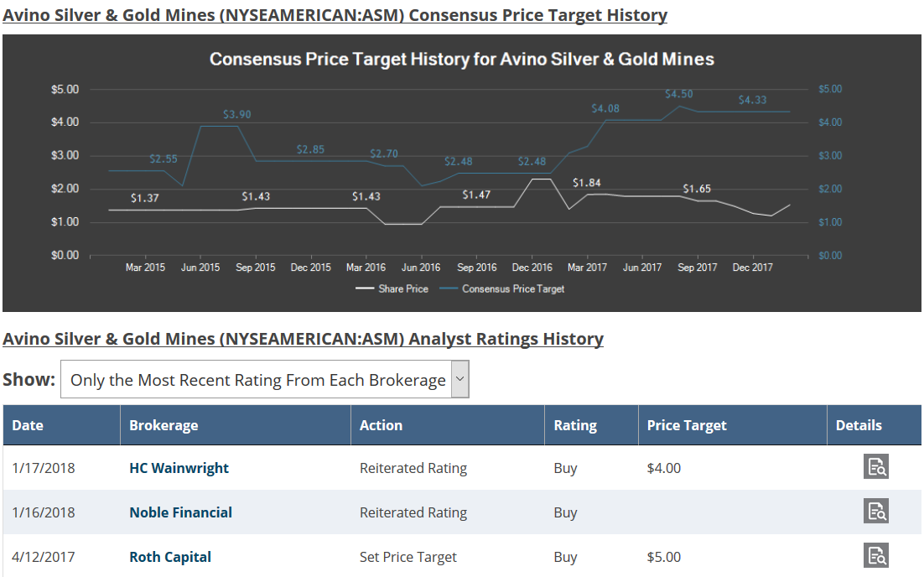Click the $1.84 share price data label
This screenshot has width=924, height=577.
coord(587,183)
